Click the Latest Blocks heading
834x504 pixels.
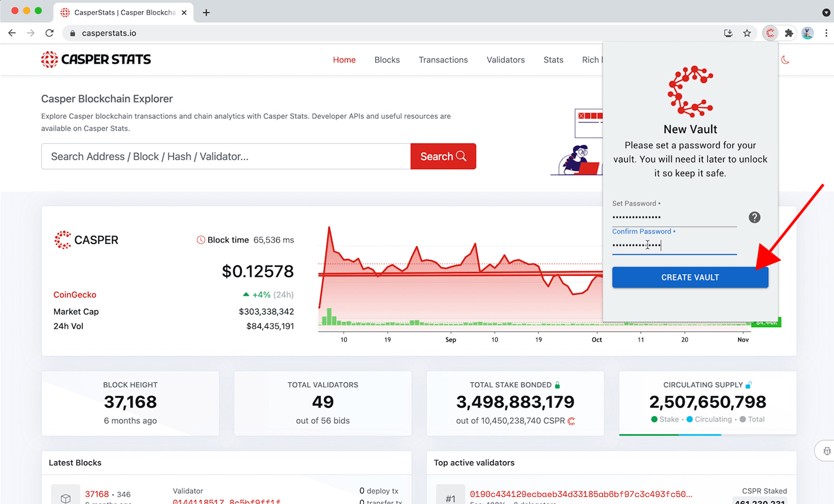(75, 463)
